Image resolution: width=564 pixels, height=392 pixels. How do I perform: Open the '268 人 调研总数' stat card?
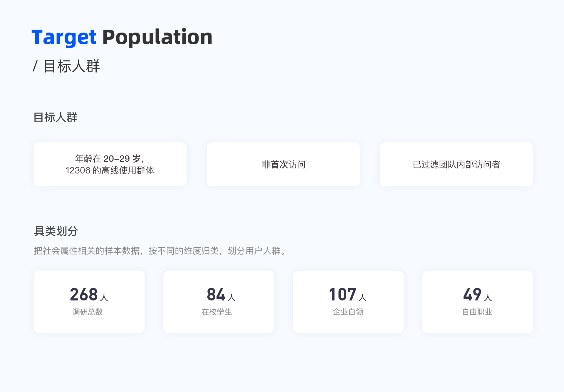click(89, 302)
